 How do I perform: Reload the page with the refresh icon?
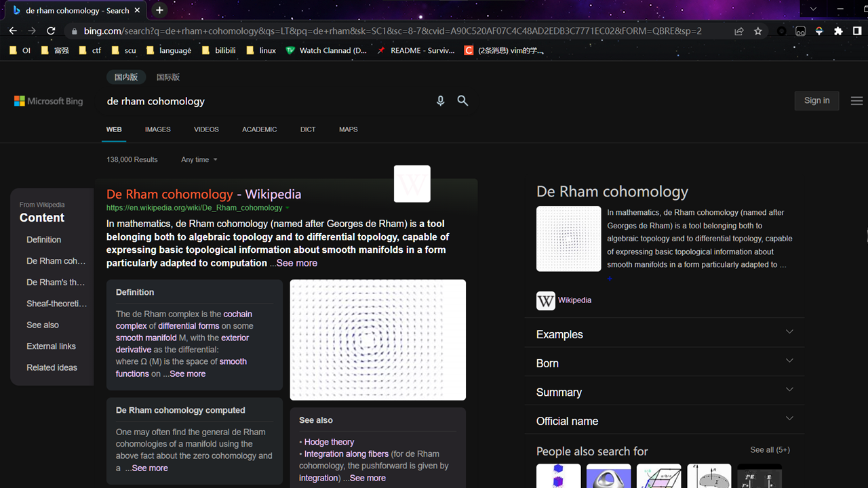pyautogui.click(x=51, y=30)
